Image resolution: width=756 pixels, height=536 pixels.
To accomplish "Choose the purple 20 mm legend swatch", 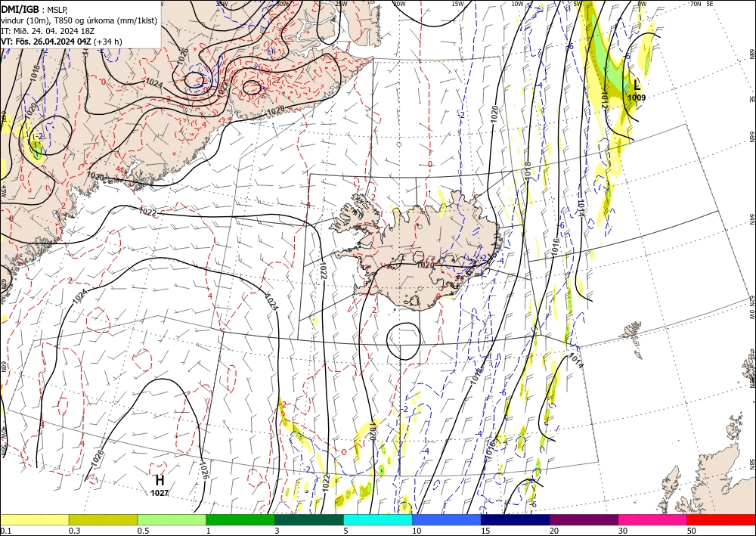I will (x=584, y=519).
